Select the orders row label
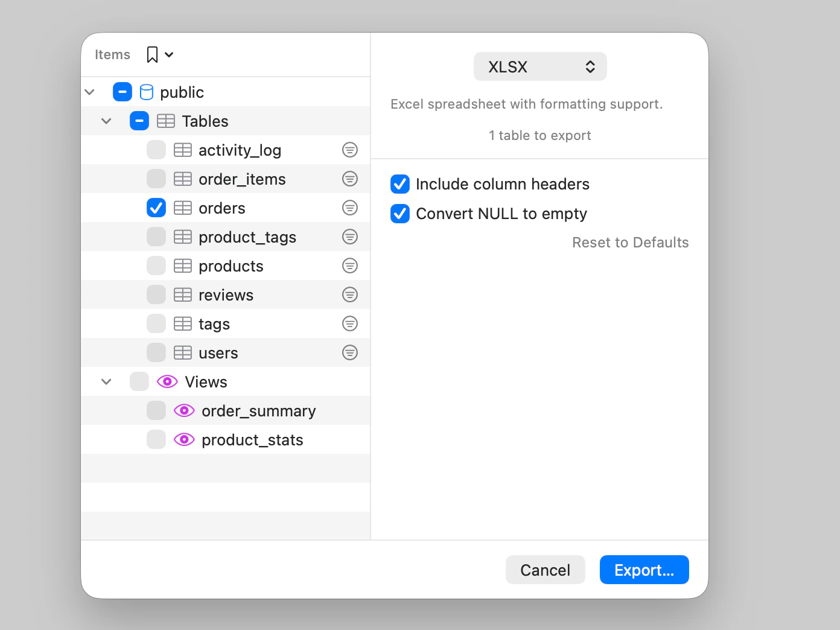 [221, 208]
